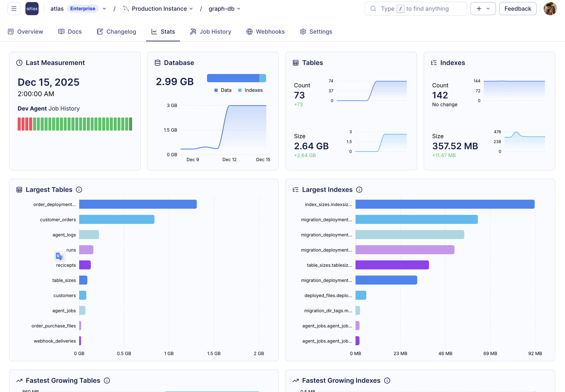
Task: Open the hamburger sidebar menu
Action: pos(14,9)
